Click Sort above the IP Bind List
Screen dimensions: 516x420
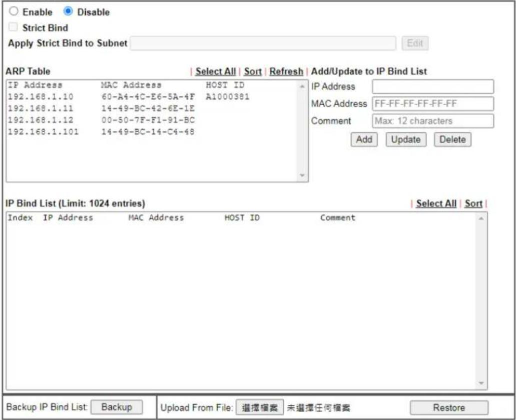473,204
